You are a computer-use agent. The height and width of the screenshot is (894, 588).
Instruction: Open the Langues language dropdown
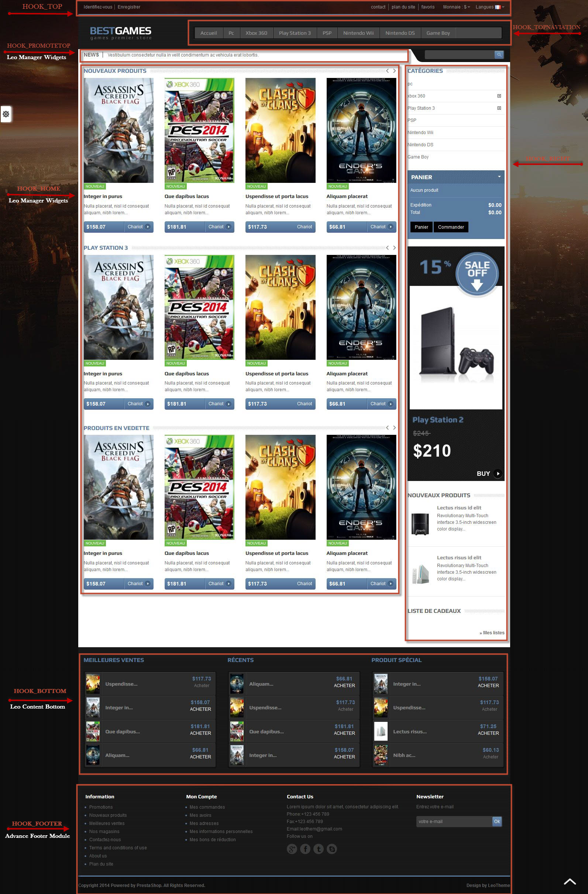click(x=490, y=7)
